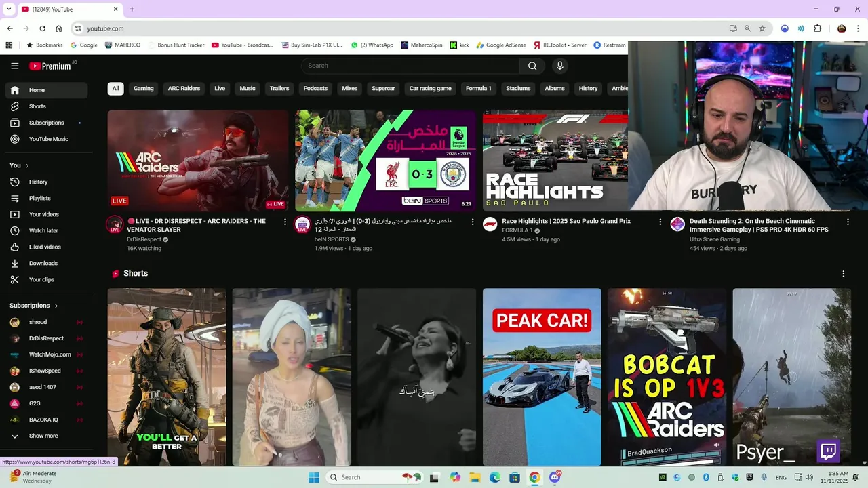
Task: Open the DrDisRespect channel name link
Action: (144, 239)
